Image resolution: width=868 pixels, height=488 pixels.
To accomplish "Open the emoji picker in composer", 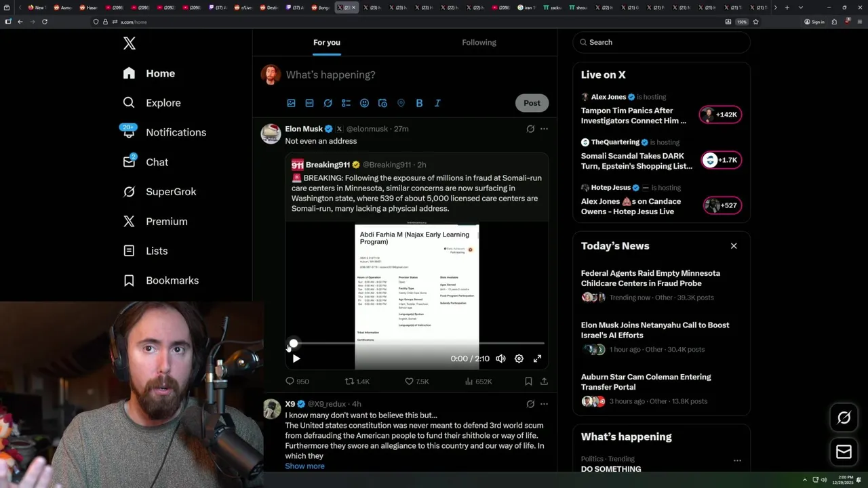I will [x=364, y=103].
